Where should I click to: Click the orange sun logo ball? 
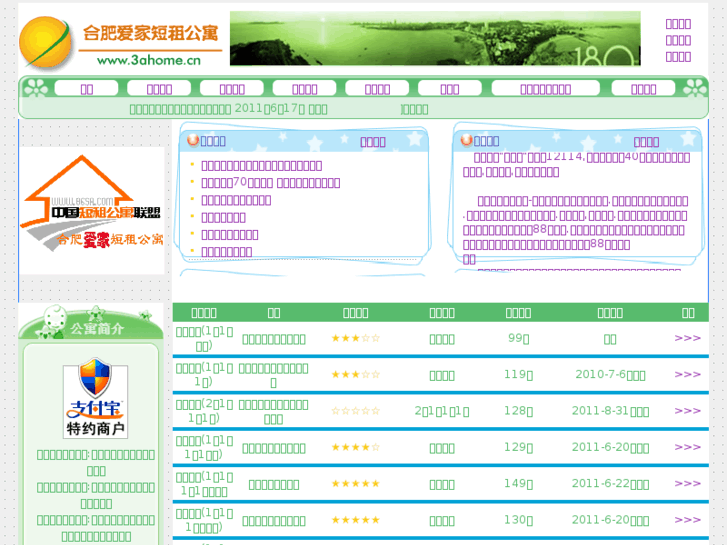(x=45, y=42)
